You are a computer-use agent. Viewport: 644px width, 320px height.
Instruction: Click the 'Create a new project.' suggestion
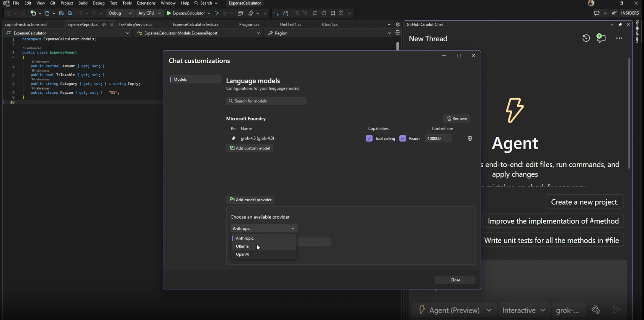[x=585, y=202]
